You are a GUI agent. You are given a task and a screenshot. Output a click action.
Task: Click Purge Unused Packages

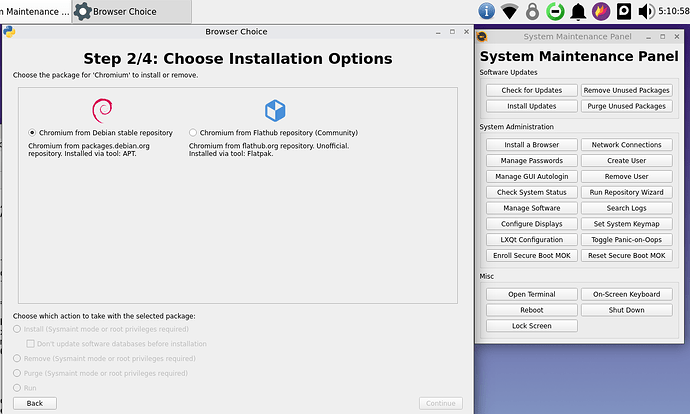coord(627,106)
